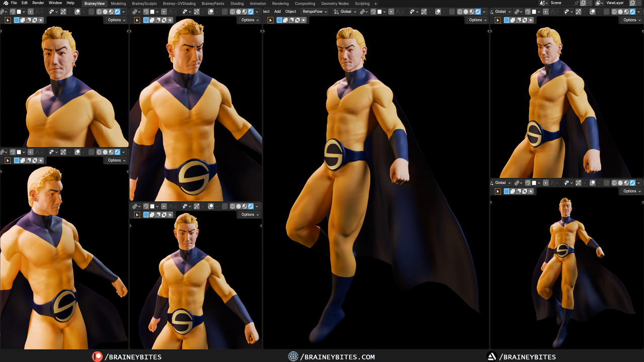Image resolution: width=644 pixels, height=362 pixels.
Task: Set top-left viewport to material preview shading
Action: (x=111, y=12)
